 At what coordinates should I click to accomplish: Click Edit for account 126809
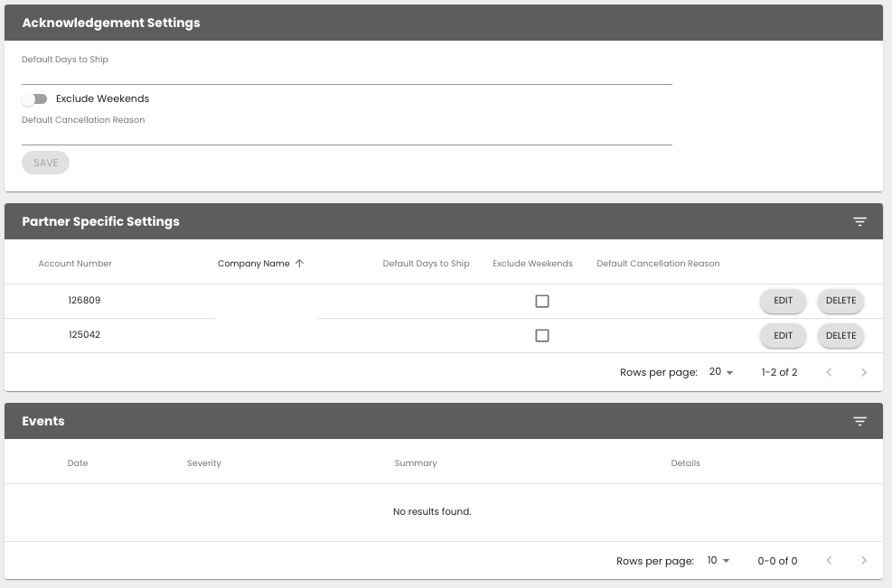[x=783, y=302]
